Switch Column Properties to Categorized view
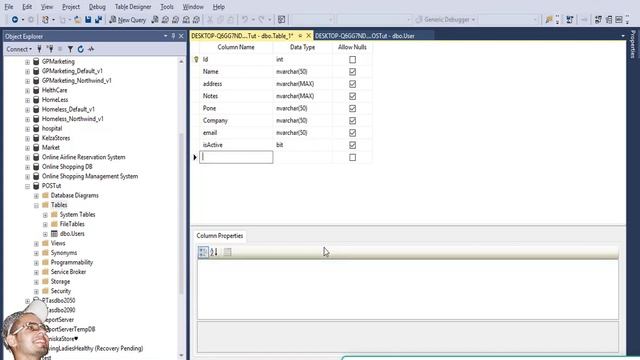Screen dimensions: 640x360 tap(203, 252)
